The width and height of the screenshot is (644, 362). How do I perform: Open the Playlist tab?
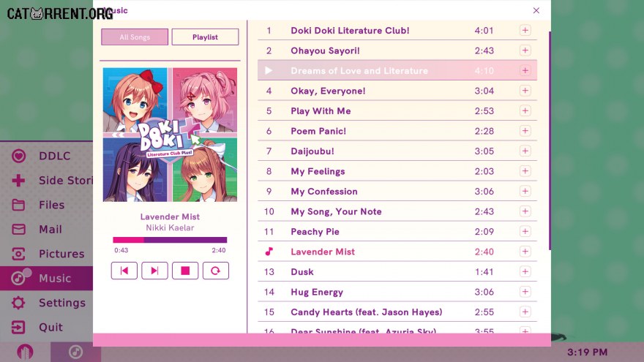tap(205, 37)
